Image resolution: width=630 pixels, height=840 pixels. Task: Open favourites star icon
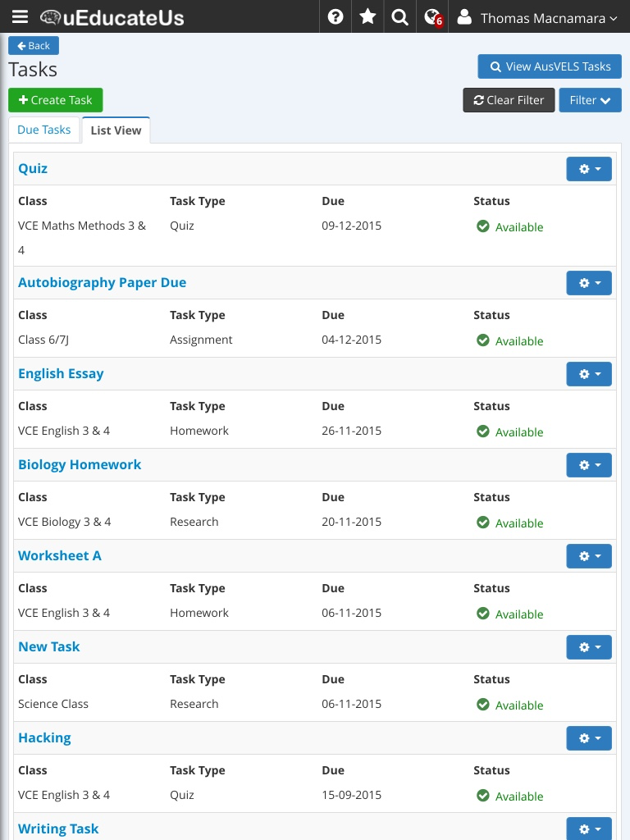367,17
